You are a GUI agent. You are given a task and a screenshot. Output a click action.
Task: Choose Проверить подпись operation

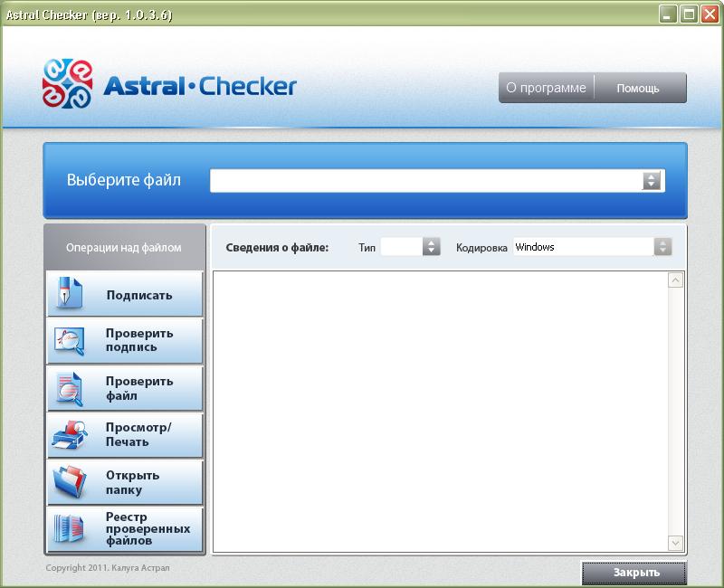125,341
